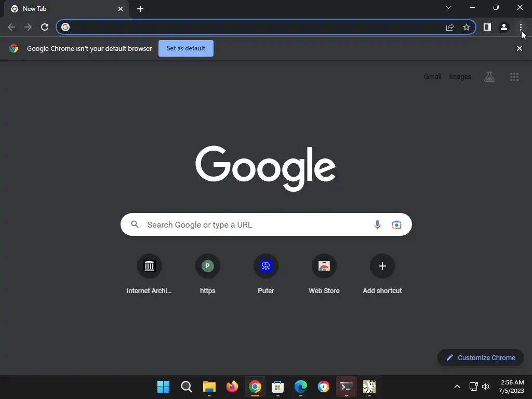Open the Google apps grid
This screenshot has width=532, height=399.
pos(514,77)
